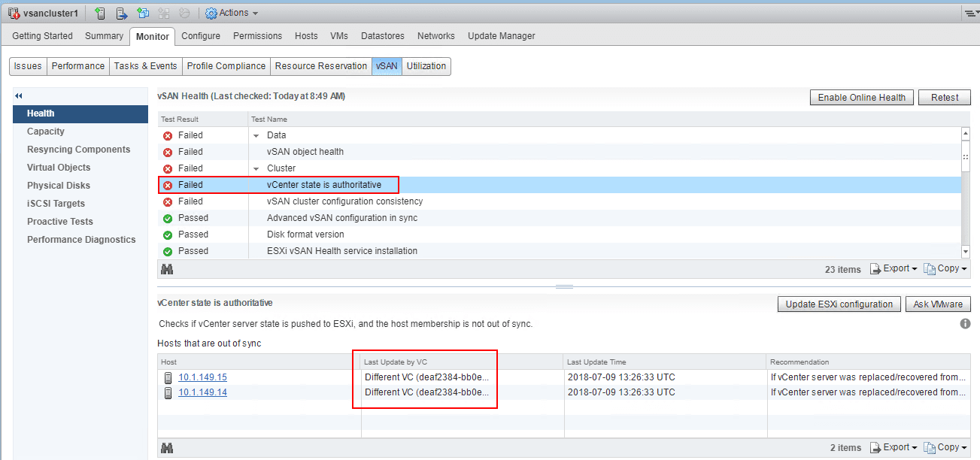
Task: Select the Tasks & Events sub-tab
Action: click(x=146, y=66)
